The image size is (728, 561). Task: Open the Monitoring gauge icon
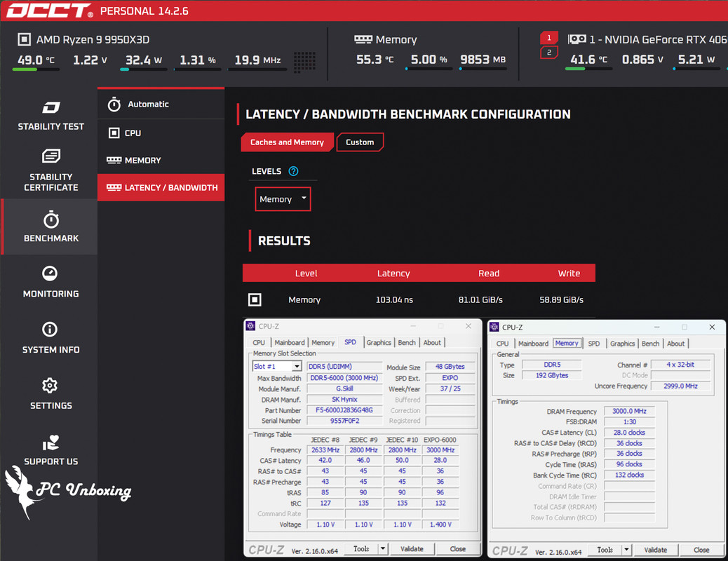point(50,273)
